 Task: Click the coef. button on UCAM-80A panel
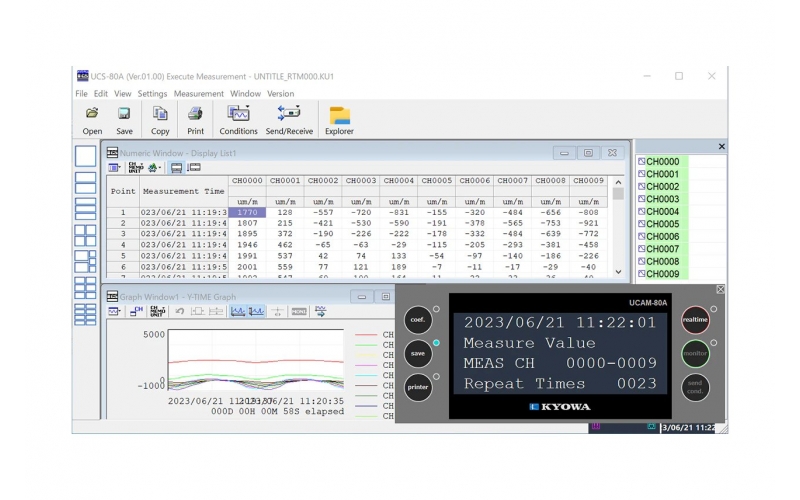(418, 320)
